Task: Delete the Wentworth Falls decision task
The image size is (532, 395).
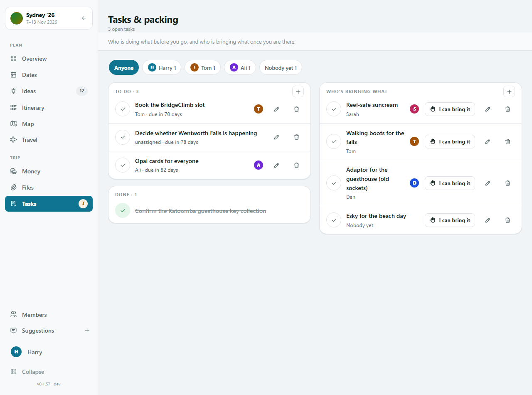Action: point(296,137)
